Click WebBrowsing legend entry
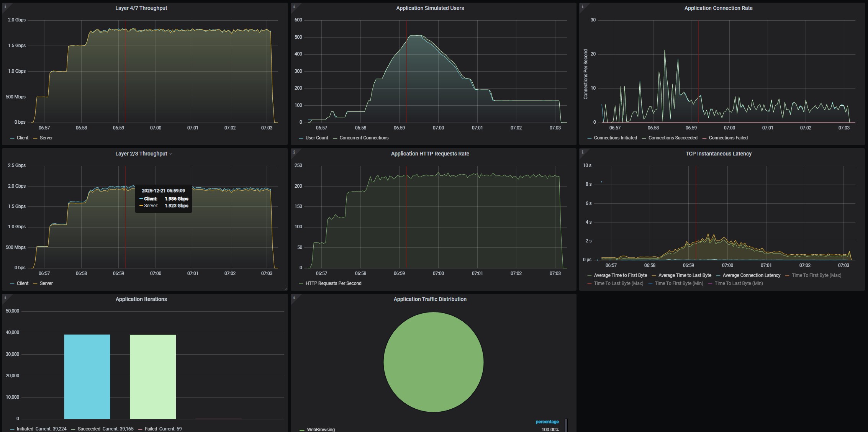The image size is (868, 432). click(x=321, y=429)
